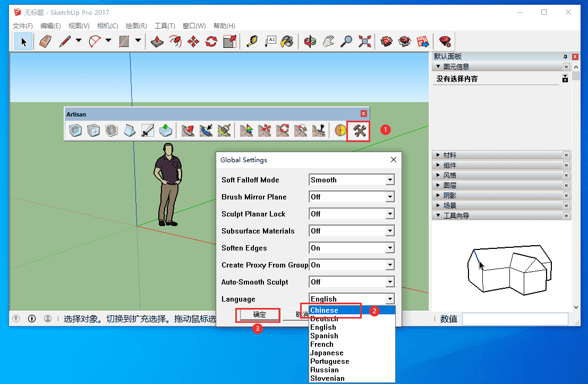This screenshot has width=588, height=384.
Task: Pin the 默认面板 tray
Action: click(565, 57)
